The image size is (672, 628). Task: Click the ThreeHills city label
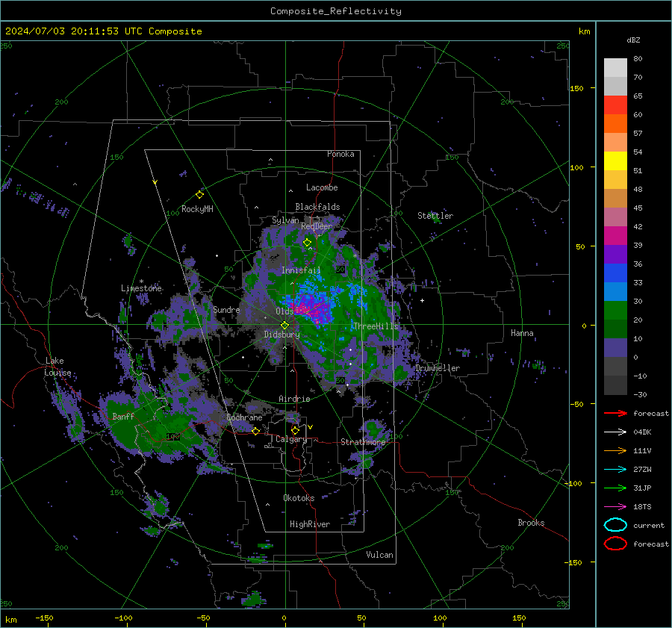coord(376,326)
